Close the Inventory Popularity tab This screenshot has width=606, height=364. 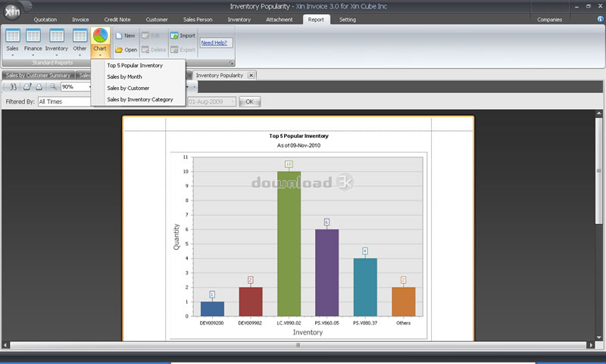point(251,76)
